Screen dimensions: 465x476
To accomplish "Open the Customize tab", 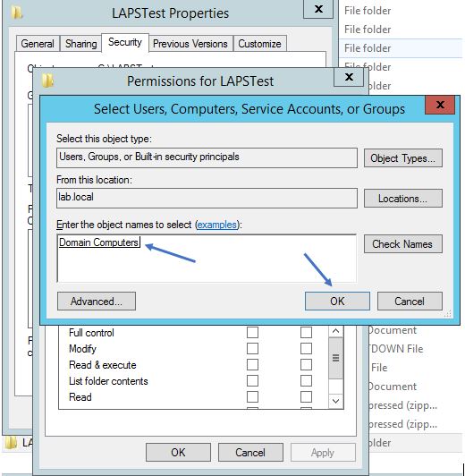I will coord(259,44).
